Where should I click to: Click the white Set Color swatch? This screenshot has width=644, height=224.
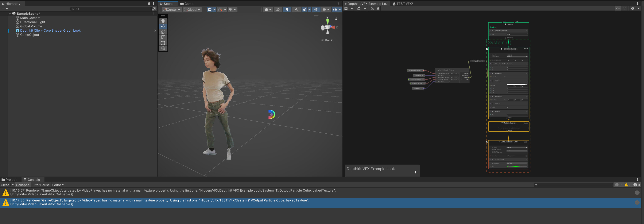pos(516,85)
